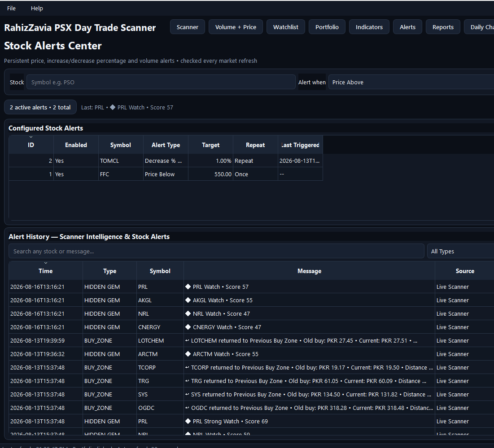Focus the Stock symbol input field
494x448 pixels.
[x=161, y=82]
